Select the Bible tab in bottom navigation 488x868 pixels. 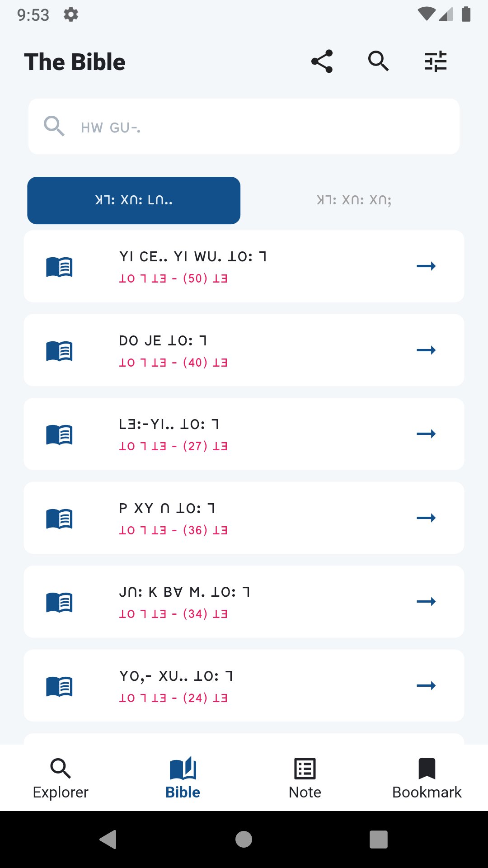point(183,778)
